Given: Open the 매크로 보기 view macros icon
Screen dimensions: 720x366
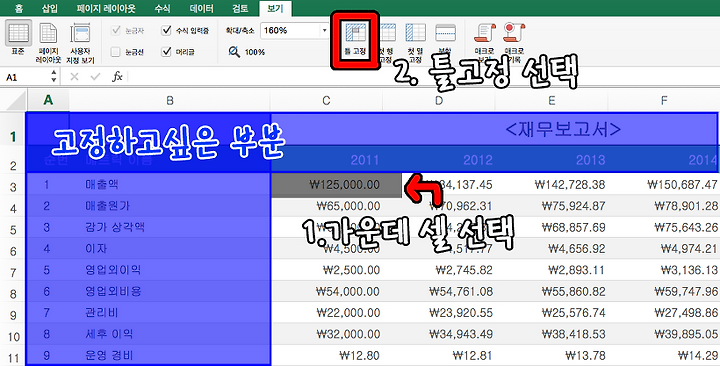Looking at the screenshot, I should [485, 33].
